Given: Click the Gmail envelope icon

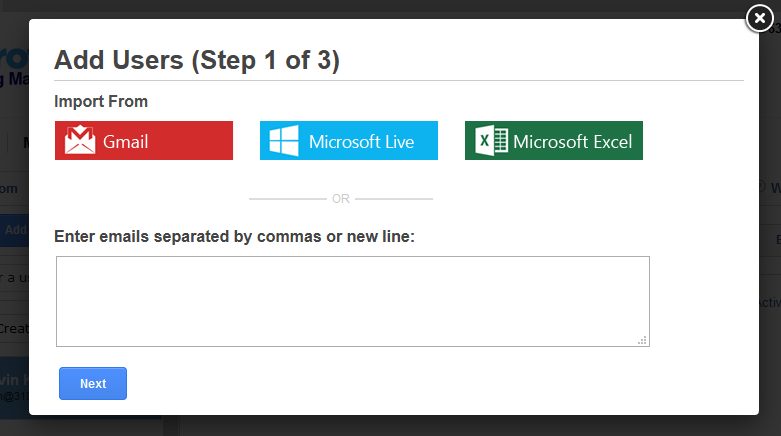Looking at the screenshot, I should pos(80,141).
